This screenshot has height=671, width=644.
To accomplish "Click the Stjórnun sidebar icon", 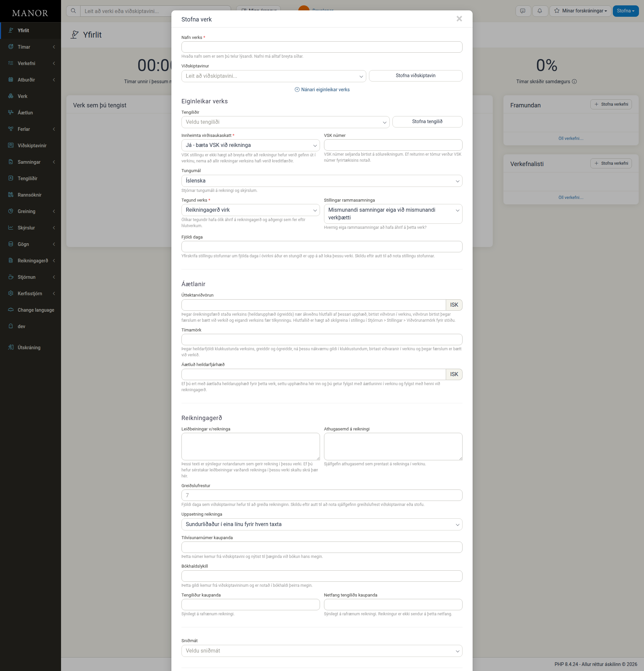I will pos(11,277).
